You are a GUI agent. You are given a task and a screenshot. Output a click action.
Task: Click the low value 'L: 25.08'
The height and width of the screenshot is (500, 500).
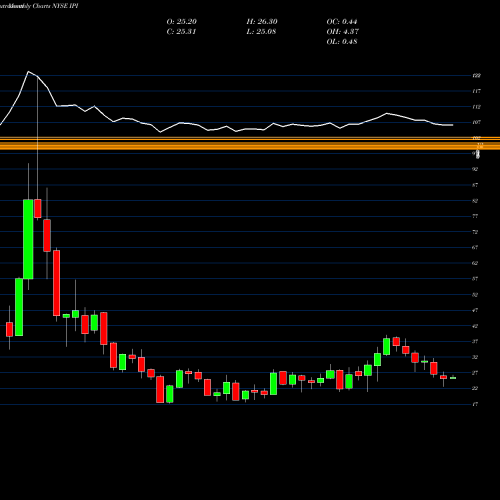(261, 32)
